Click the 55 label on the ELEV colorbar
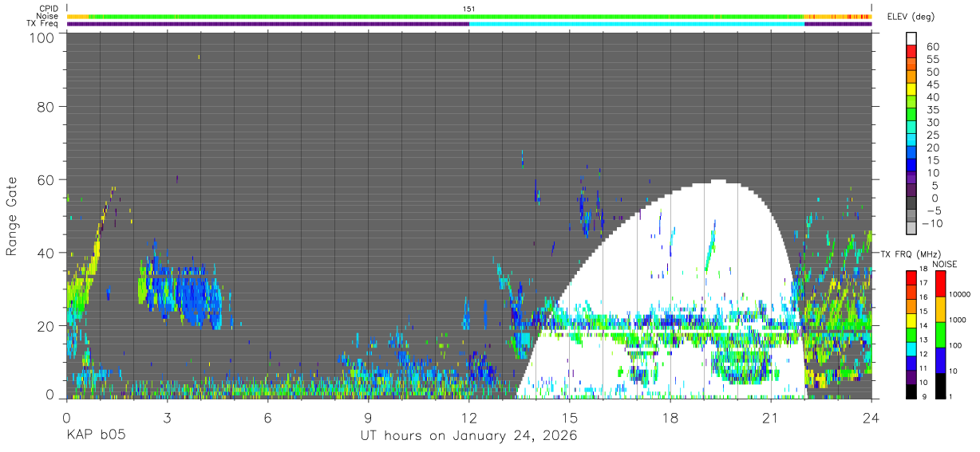The width and height of the screenshot is (980, 452). (932, 59)
